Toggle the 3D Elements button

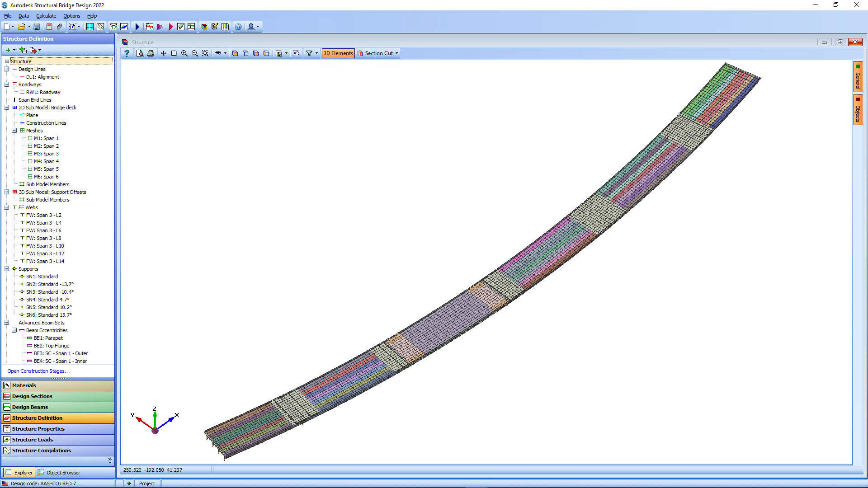point(338,53)
